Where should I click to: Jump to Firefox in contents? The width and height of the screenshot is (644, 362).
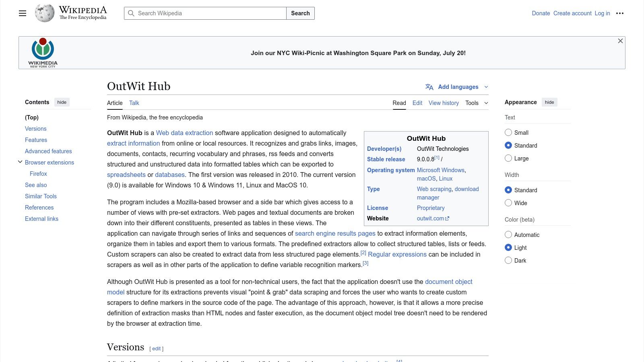pos(38,174)
